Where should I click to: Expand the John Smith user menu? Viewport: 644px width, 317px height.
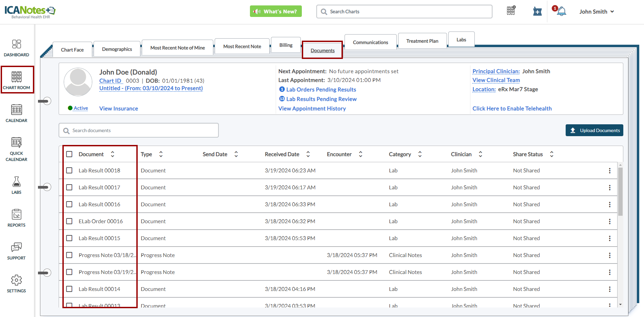597,12
